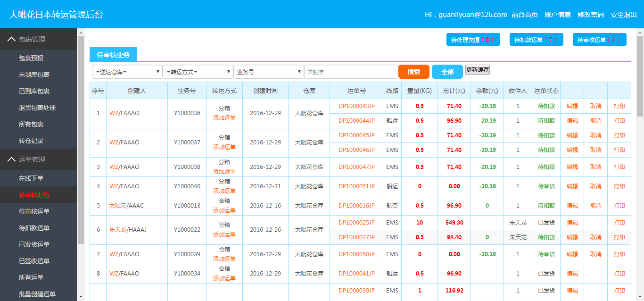Collapse the 包裹管理 sidebar section
The image size is (644, 301).
click(38, 39)
